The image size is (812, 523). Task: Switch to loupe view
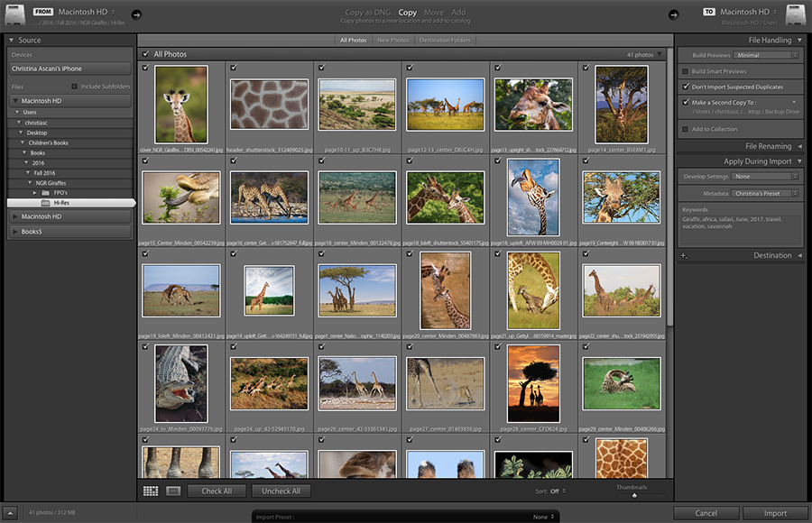point(173,491)
